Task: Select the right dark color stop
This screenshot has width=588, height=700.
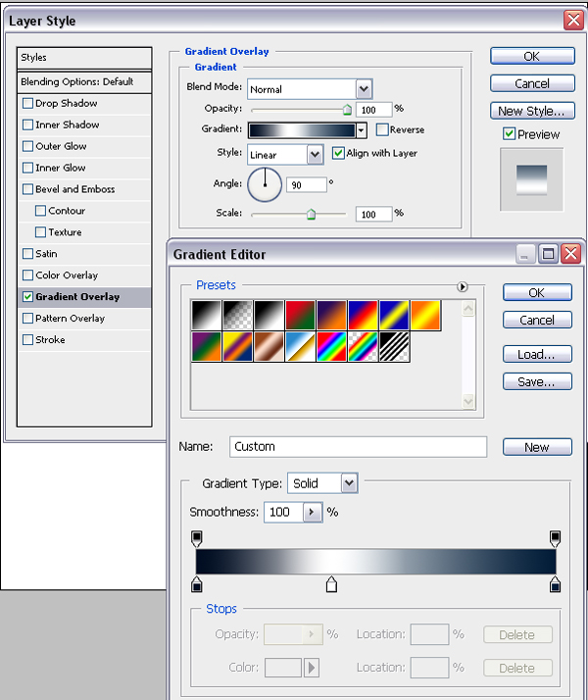Action: pyautogui.click(x=555, y=584)
